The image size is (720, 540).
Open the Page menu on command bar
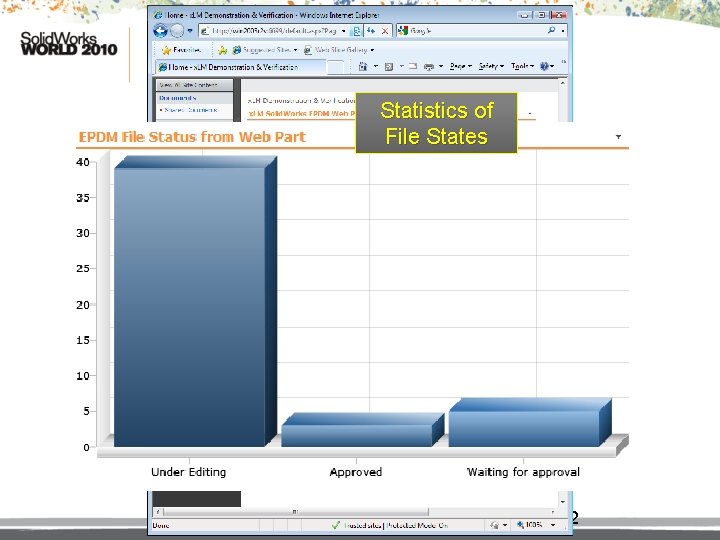pyautogui.click(x=461, y=67)
